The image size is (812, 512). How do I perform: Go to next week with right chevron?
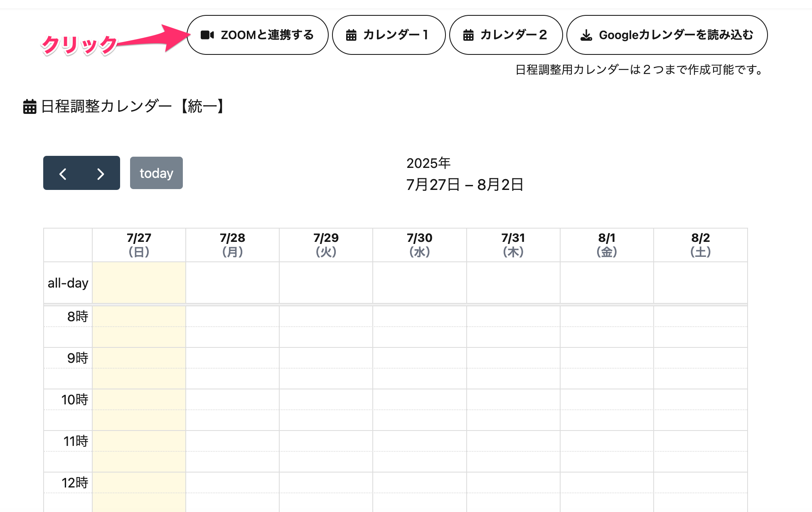pyautogui.click(x=101, y=173)
